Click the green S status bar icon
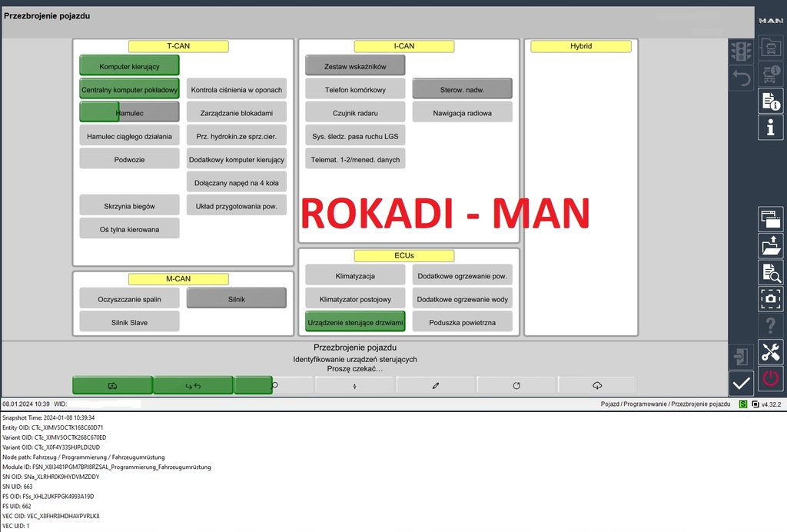The image size is (787, 532). tap(743, 404)
